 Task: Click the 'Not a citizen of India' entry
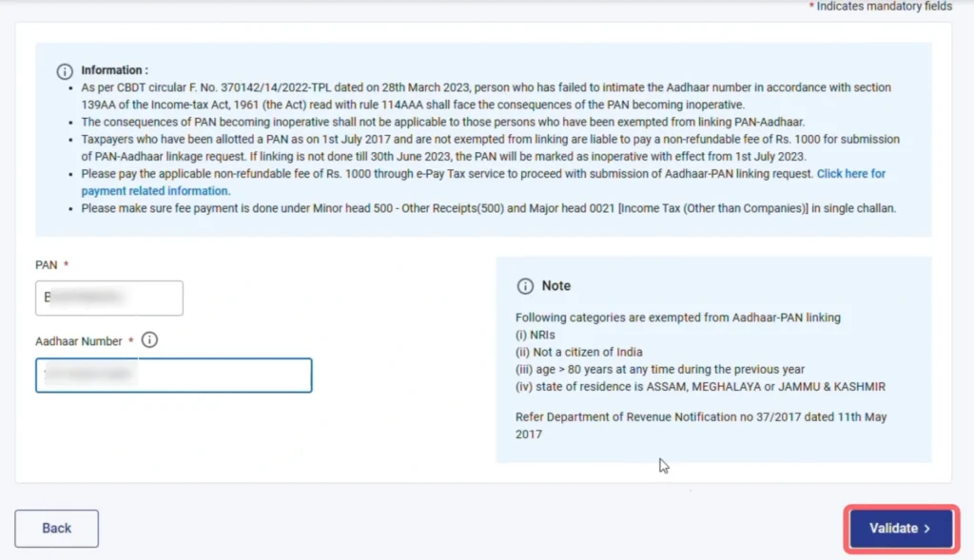pos(579,352)
